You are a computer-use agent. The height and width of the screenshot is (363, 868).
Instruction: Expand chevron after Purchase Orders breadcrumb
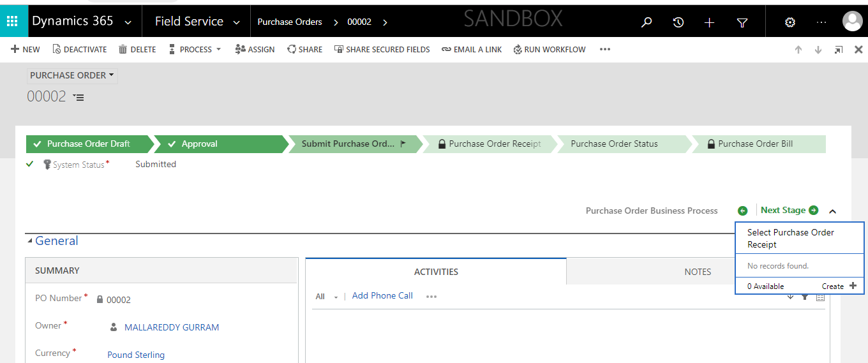[335, 22]
